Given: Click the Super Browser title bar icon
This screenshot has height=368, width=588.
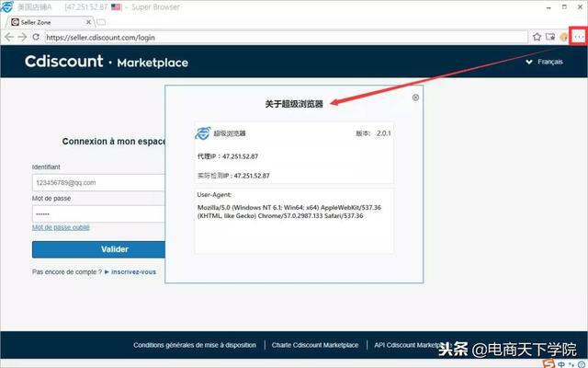Looking at the screenshot, I should coord(7,6).
